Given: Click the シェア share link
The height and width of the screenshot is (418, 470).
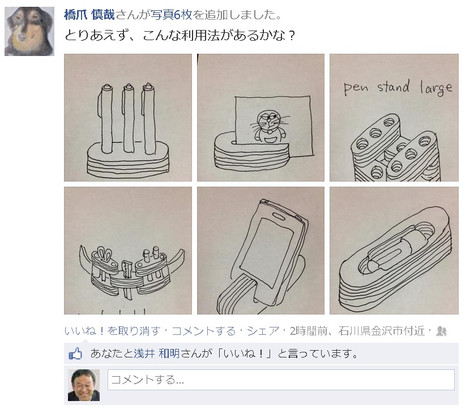Looking at the screenshot, I should [263, 331].
